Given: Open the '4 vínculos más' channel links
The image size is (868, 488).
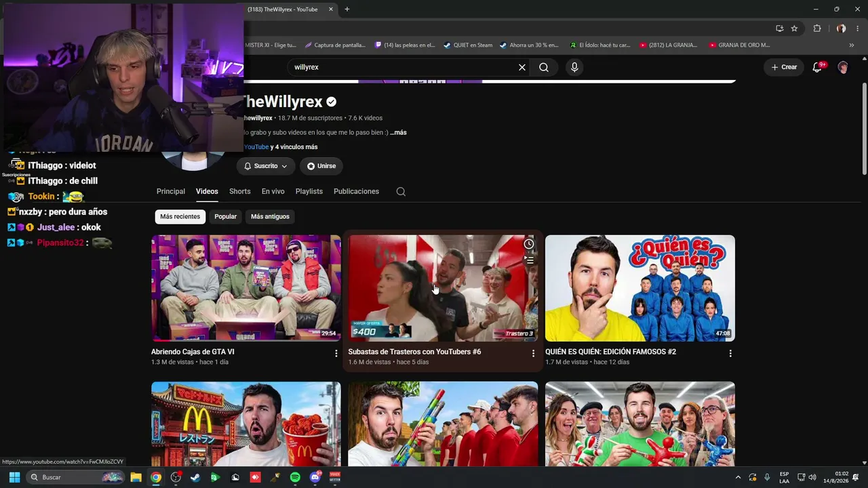Looking at the screenshot, I should point(296,147).
